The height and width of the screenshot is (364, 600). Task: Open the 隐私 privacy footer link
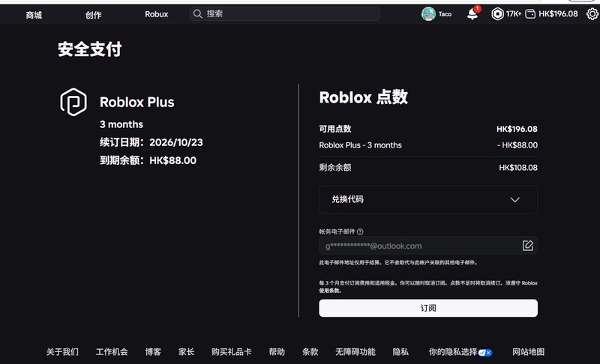400,352
